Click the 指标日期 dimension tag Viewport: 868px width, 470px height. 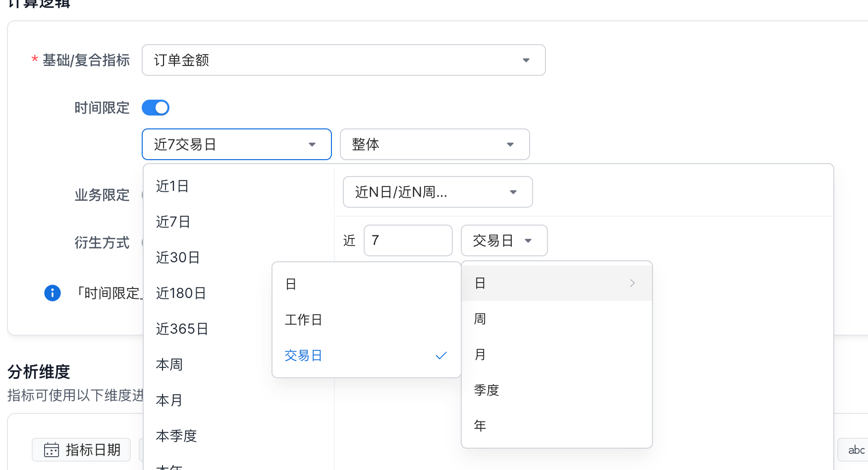pos(82,450)
